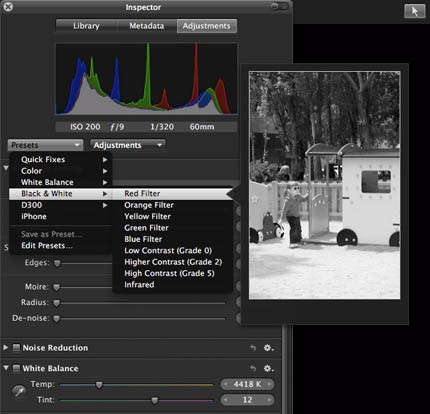Pick the White Balance eyedropper tool

pyautogui.click(x=19, y=391)
